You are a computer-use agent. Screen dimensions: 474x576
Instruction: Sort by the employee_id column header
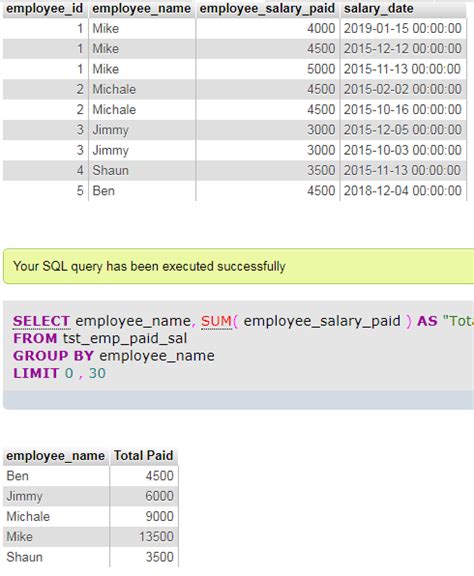[x=45, y=8]
